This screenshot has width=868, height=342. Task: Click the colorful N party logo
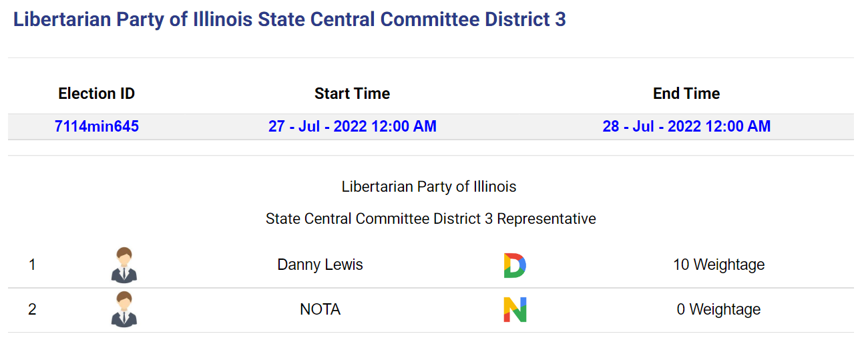coord(515,310)
